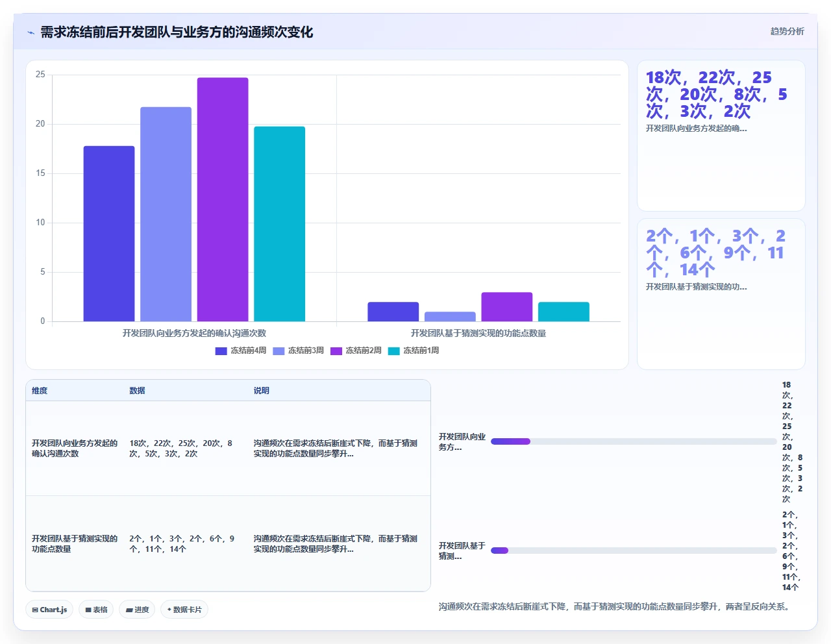831x644 pixels.
Task: Click the 趋势分析 label in header
Action: click(787, 31)
